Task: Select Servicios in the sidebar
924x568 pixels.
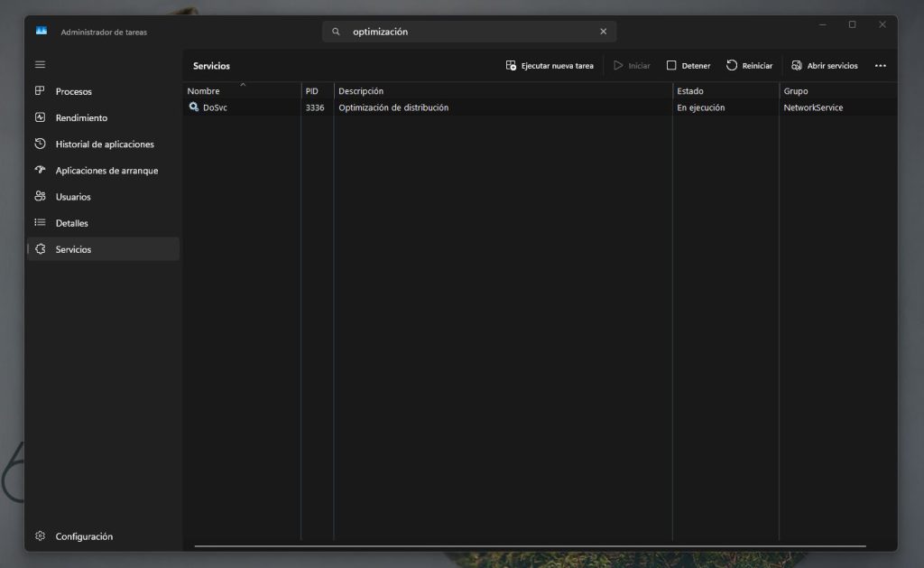Action: pyautogui.click(x=72, y=249)
